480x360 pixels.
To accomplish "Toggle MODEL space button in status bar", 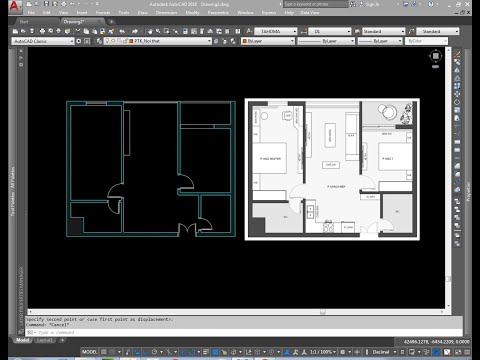I will [89, 352].
